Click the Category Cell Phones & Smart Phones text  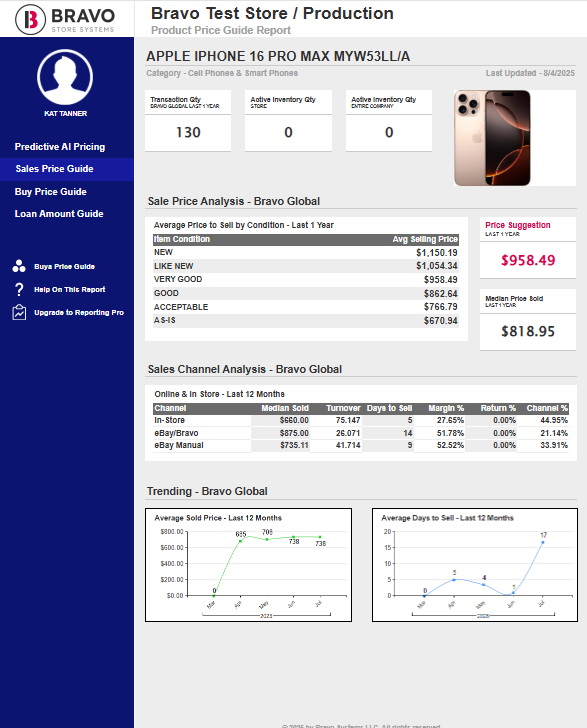tap(222, 73)
